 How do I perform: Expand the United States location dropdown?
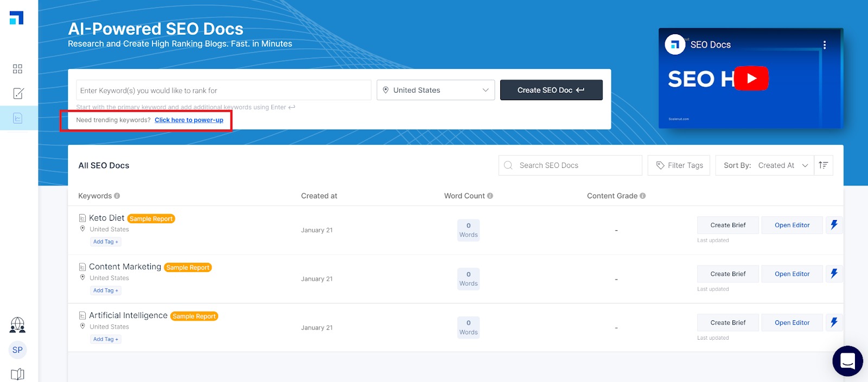pos(436,90)
